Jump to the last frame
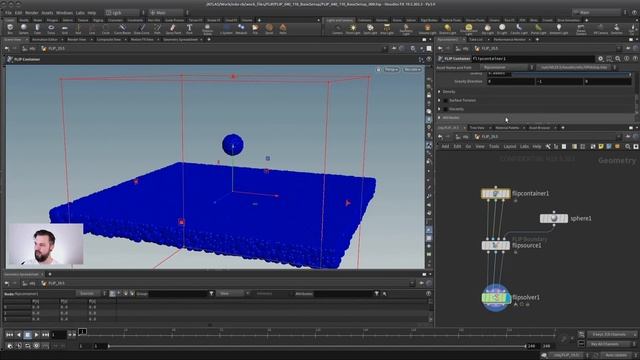This screenshot has height=360, width=640. [x=45, y=335]
